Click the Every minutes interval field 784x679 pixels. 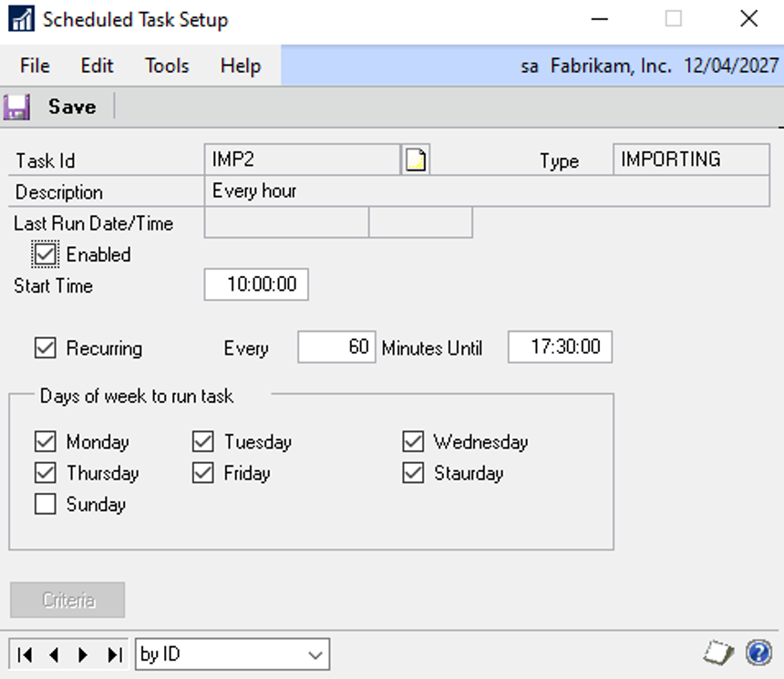click(336, 347)
